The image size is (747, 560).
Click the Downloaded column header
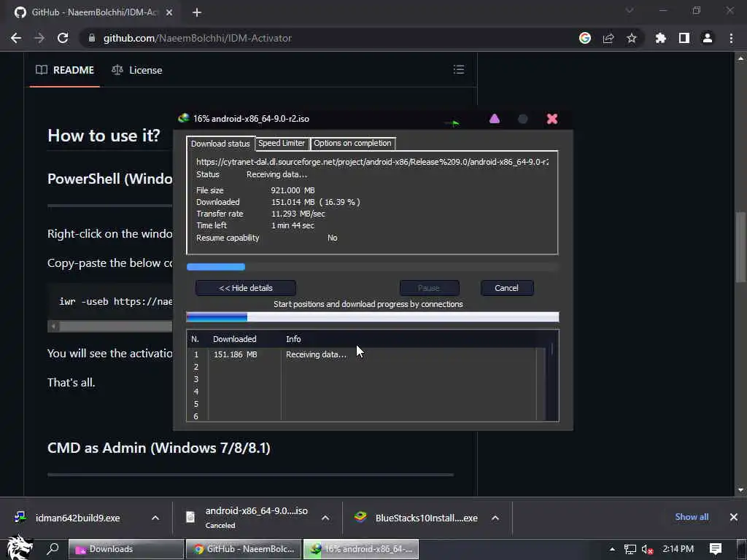pos(234,339)
